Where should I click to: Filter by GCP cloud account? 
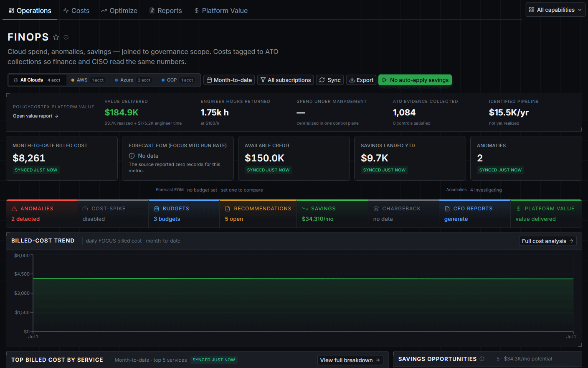(x=177, y=80)
